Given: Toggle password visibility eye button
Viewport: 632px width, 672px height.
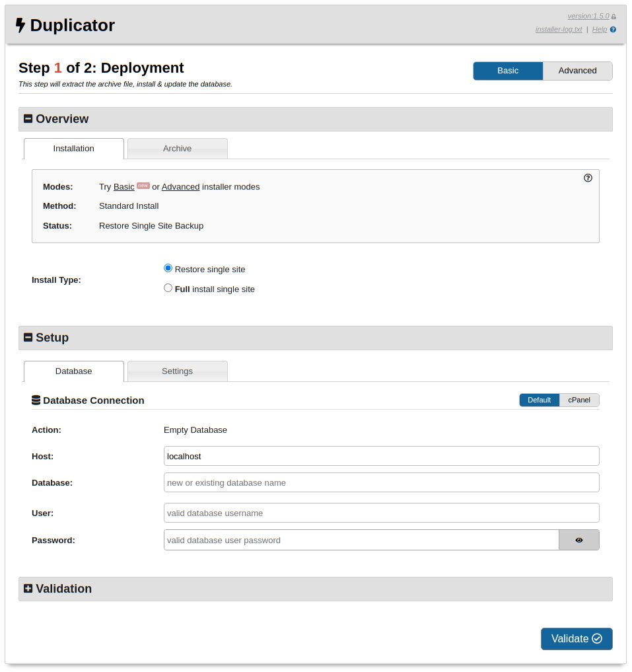Looking at the screenshot, I should [579, 540].
